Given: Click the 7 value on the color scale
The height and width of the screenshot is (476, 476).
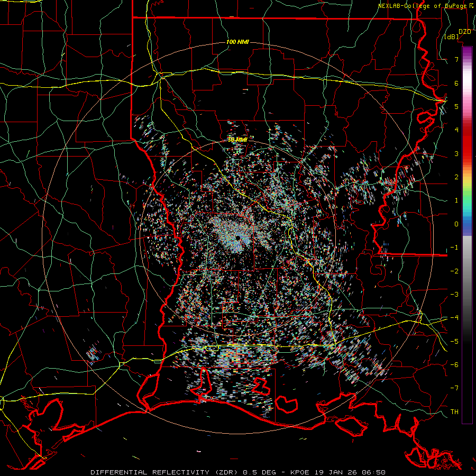Looking at the screenshot, I should [x=456, y=59].
